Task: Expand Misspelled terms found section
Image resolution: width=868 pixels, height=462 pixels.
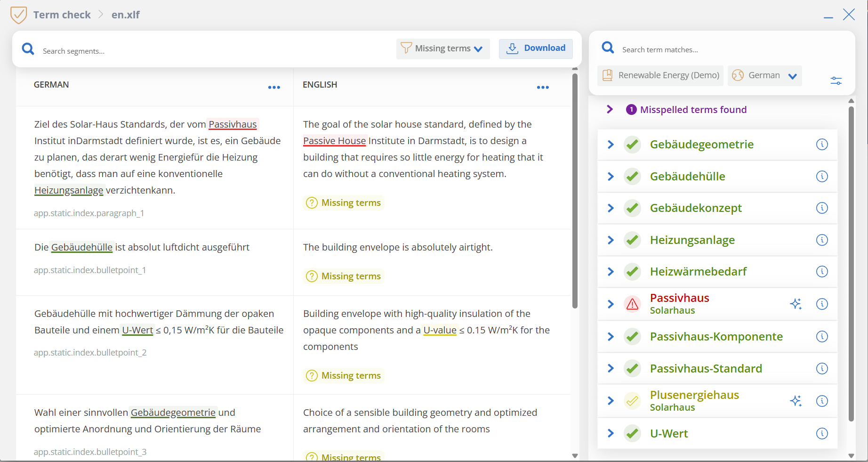Action: 610,110
